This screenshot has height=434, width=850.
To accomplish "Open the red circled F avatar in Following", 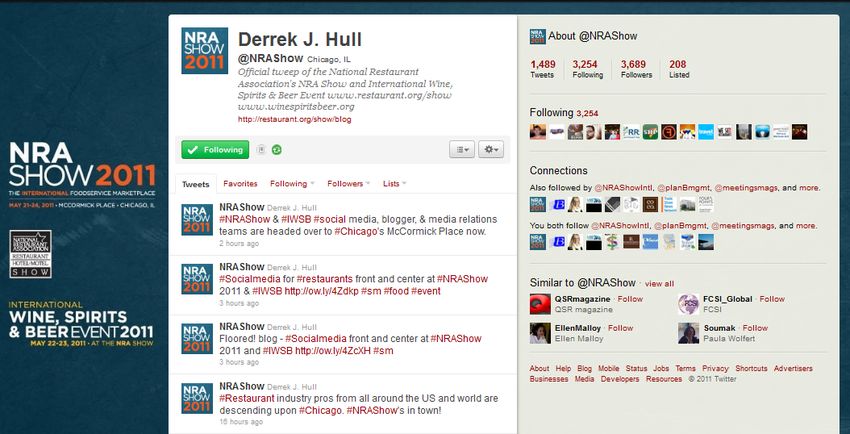I will click(x=669, y=132).
